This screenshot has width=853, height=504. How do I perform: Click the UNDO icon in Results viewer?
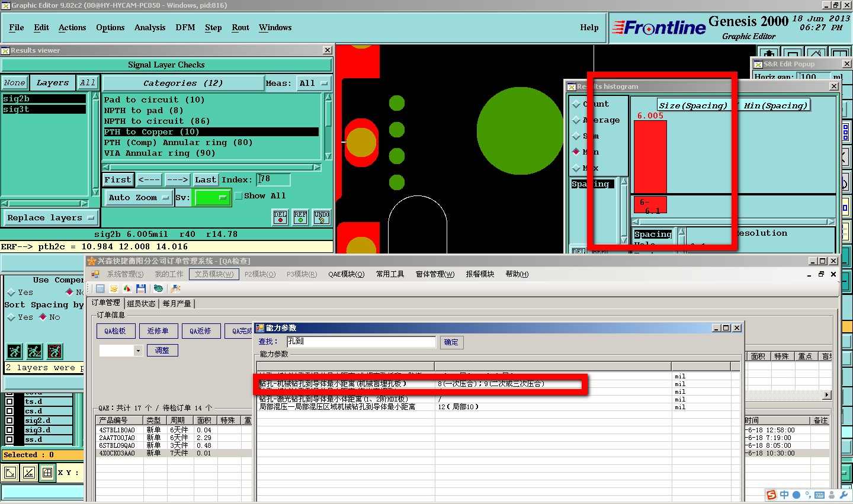322,217
